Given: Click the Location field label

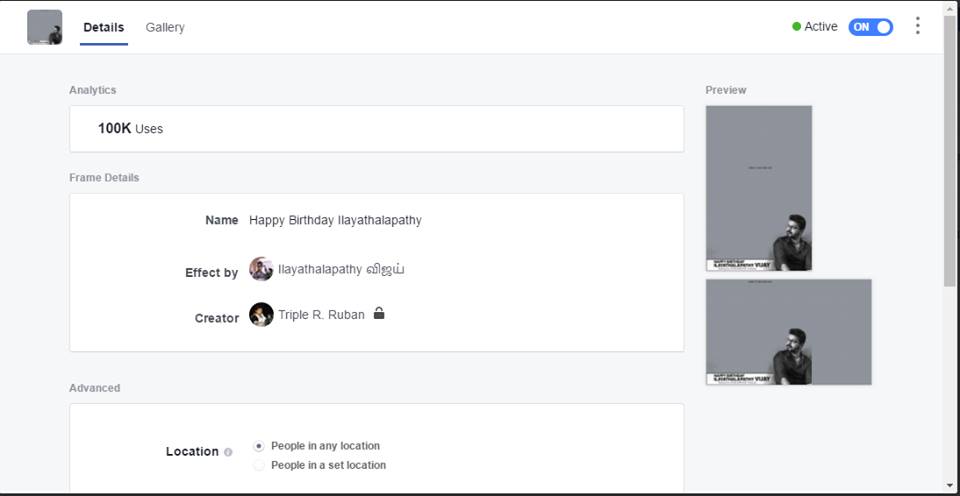Looking at the screenshot, I should [x=192, y=451].
